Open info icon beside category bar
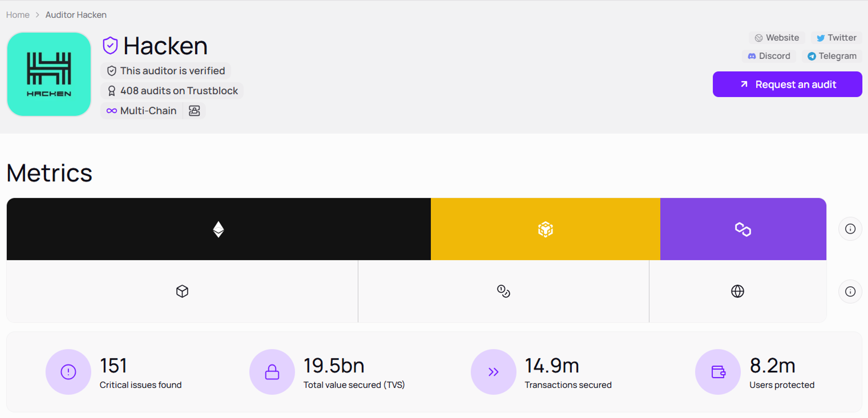Screen dimensions: 868x418 pos(850,292)
